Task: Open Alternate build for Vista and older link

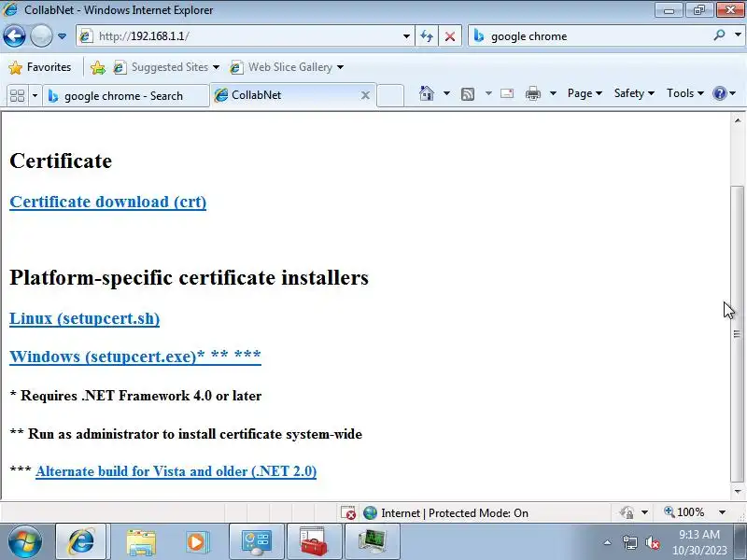Action: point(176,471)
